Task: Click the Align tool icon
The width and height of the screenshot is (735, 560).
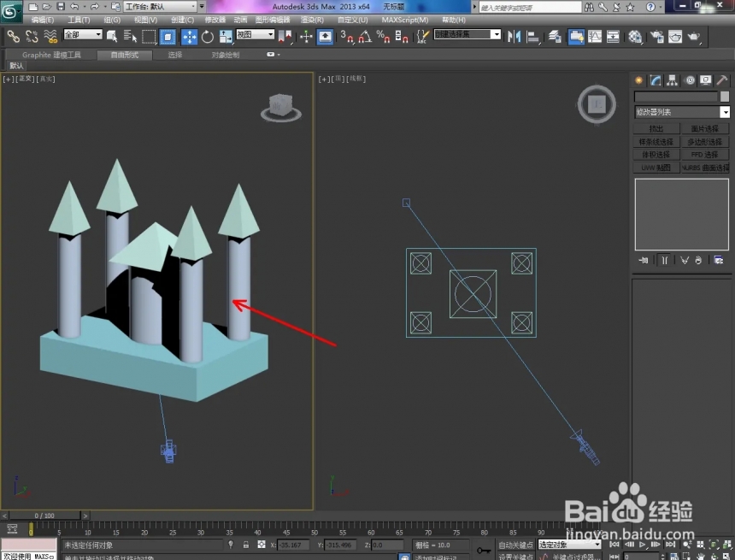Action: click(533, 37)
